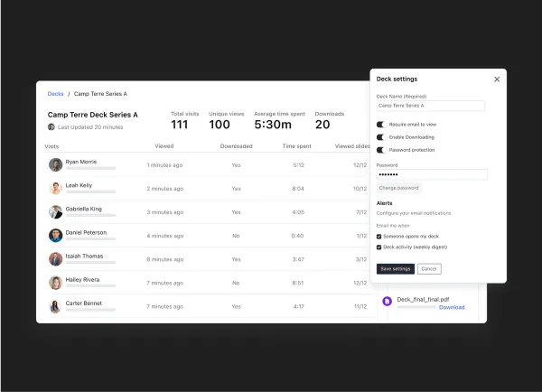Click the Total visits value 111
542x392 pixels.
point(180,125)
